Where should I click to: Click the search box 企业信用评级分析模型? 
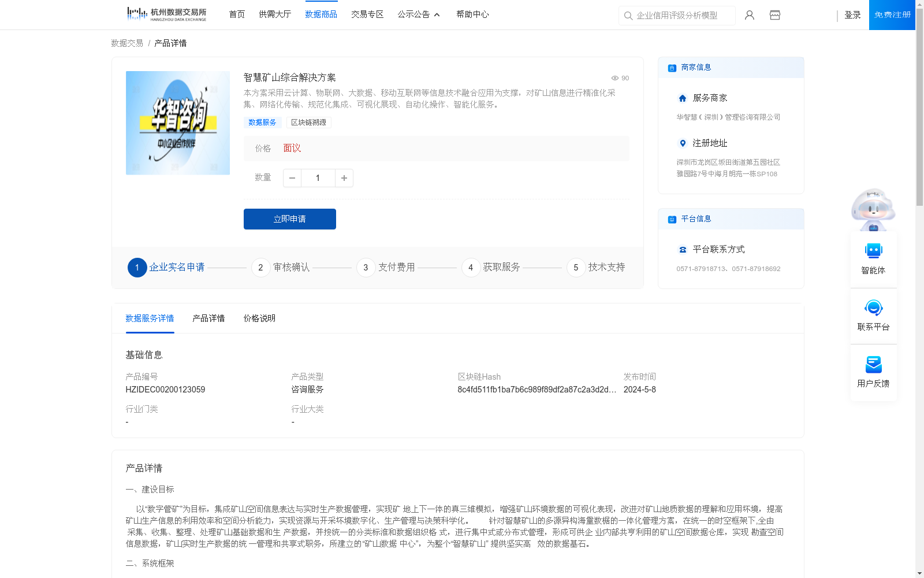click(677, 16)
